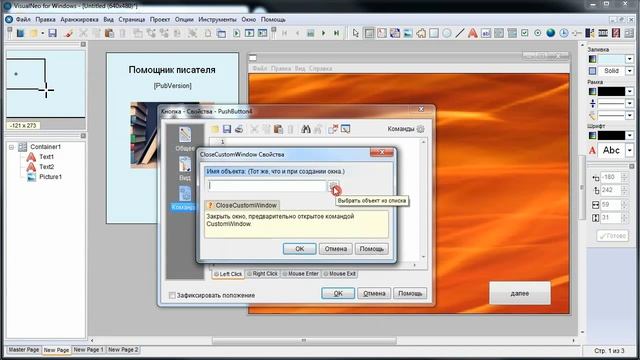
Task: Click the next page green arrow icon
Action: [323, 33]
